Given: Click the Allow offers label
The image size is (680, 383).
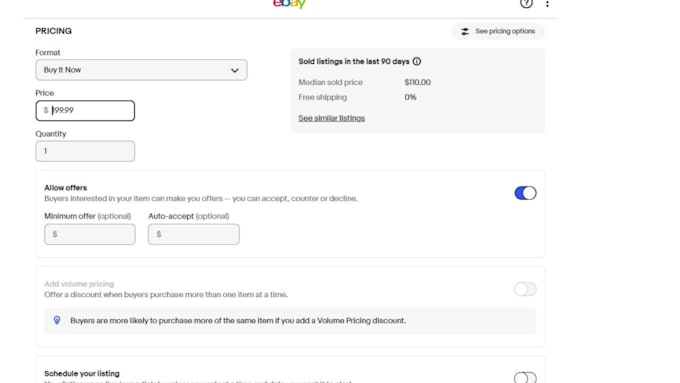Looking at the screenshot, I should click(65, 188).
